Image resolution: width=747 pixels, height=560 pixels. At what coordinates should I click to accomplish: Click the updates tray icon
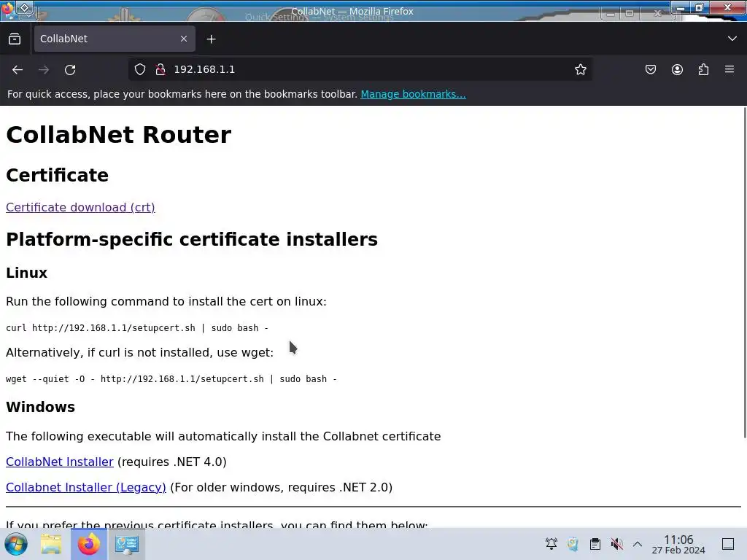coord(573,544)
